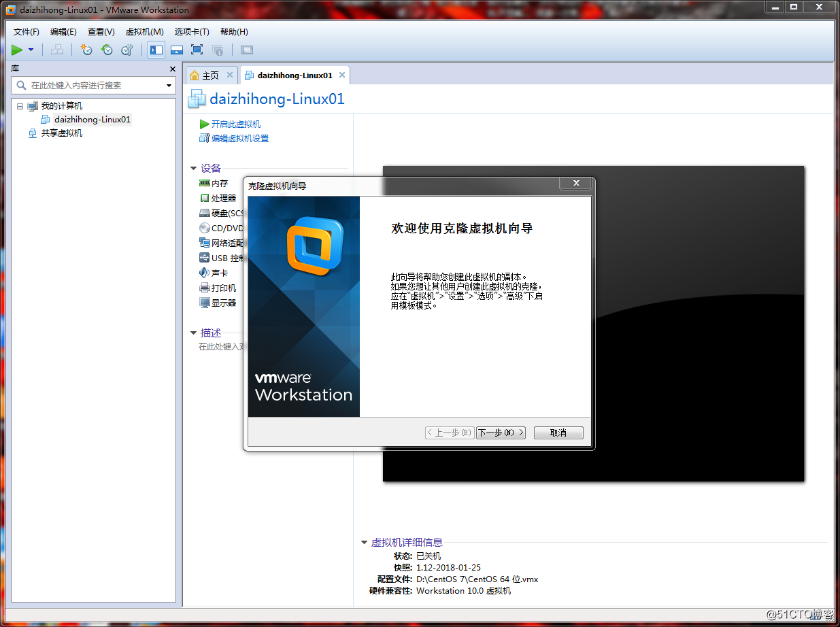Click the 已关机 status value
Image resolution: width=840 pixels, height=627 pixels.
coord(429,556)
